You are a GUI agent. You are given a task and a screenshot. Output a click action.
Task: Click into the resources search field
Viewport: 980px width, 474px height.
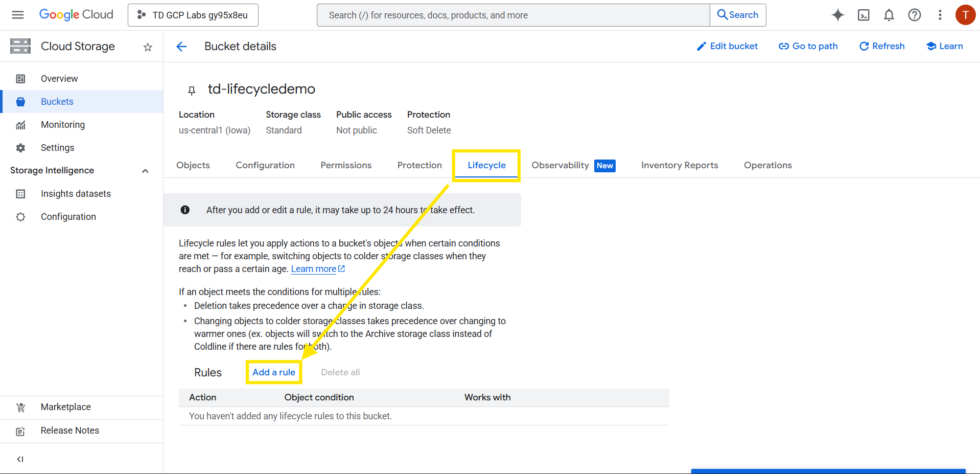513,15
